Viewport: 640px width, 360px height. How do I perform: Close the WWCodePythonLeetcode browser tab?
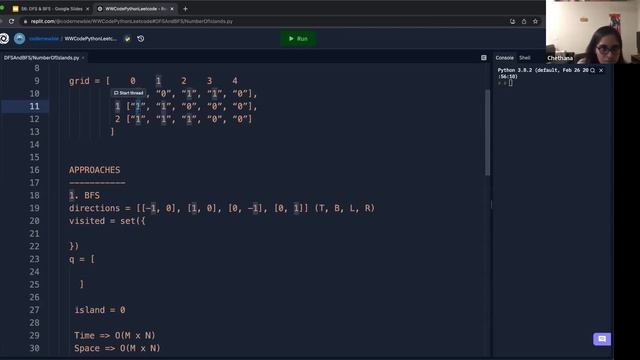pos(172,9)
